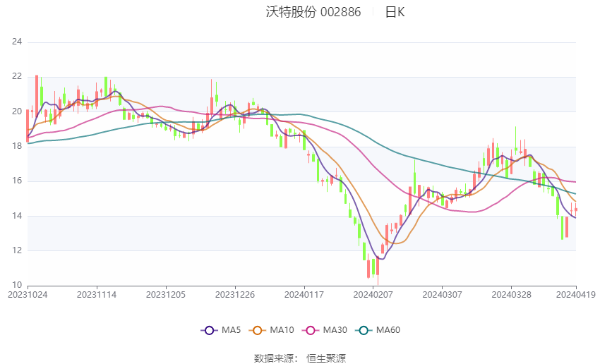Click the 沃特股份 002886 chart title
This screenshot has width=600, height=364.
tap(313, 12)
